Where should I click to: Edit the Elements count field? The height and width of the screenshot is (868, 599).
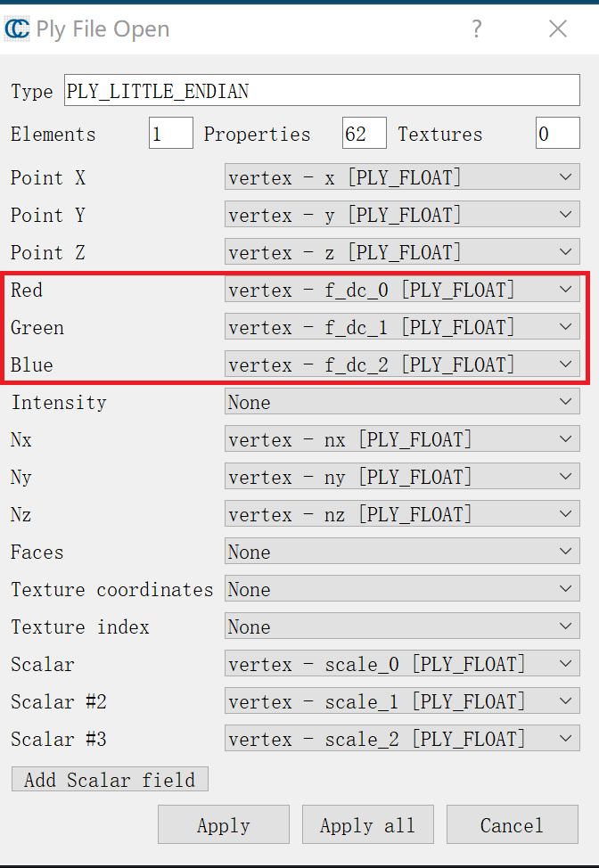170,132
